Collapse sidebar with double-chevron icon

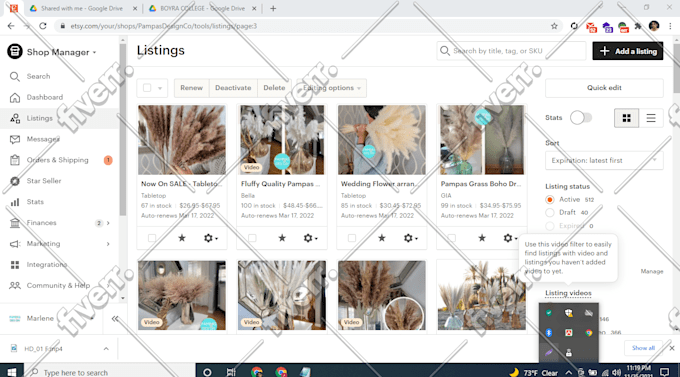point(114,318)
